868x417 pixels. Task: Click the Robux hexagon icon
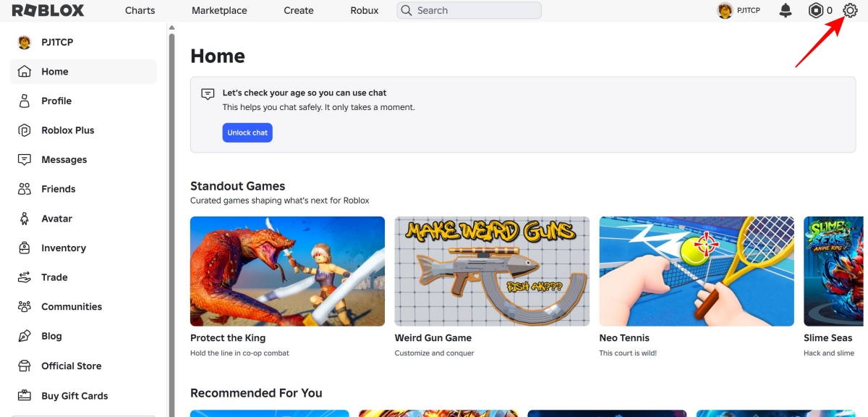point(816,10)
